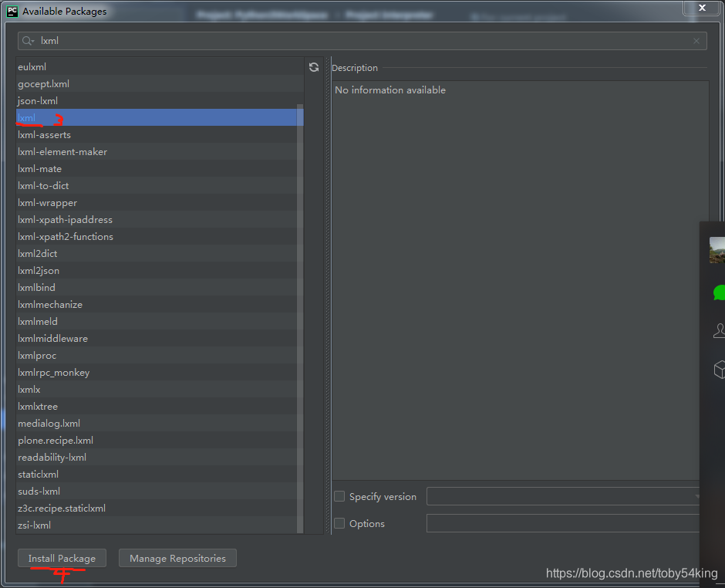This screenshot has height=588, width=725.
Task: Select the highlighted lxml package
Action: (x=160, y=117)
